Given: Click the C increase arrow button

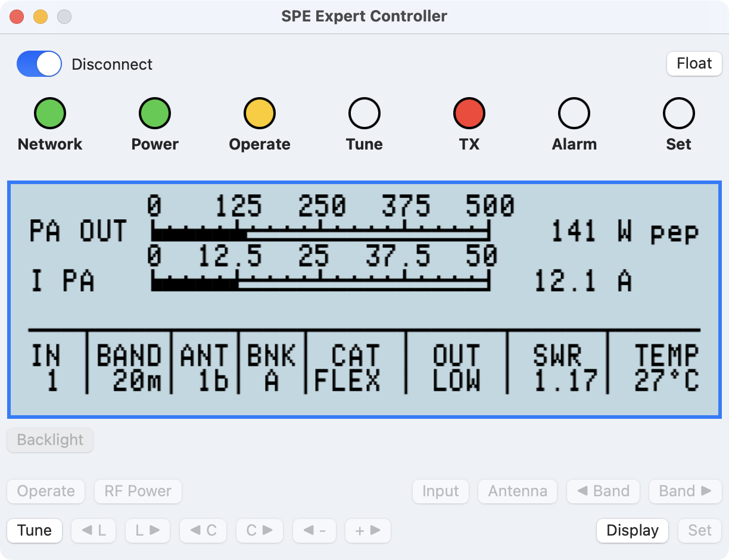Looking at the screenshot, I should pos(260,530).
